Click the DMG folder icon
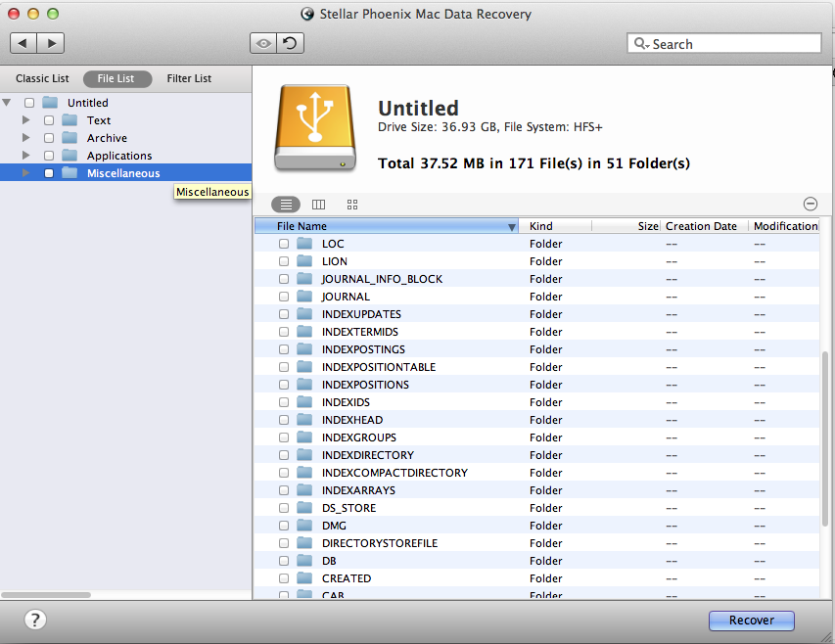 pos(304,525)
